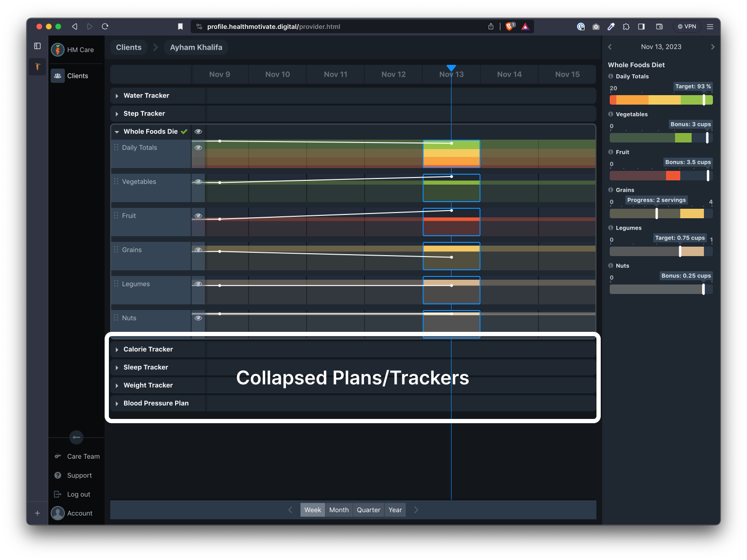Open the browser wallet icon
This screenshot has height=560, width=747.
[x=659, y=27]
